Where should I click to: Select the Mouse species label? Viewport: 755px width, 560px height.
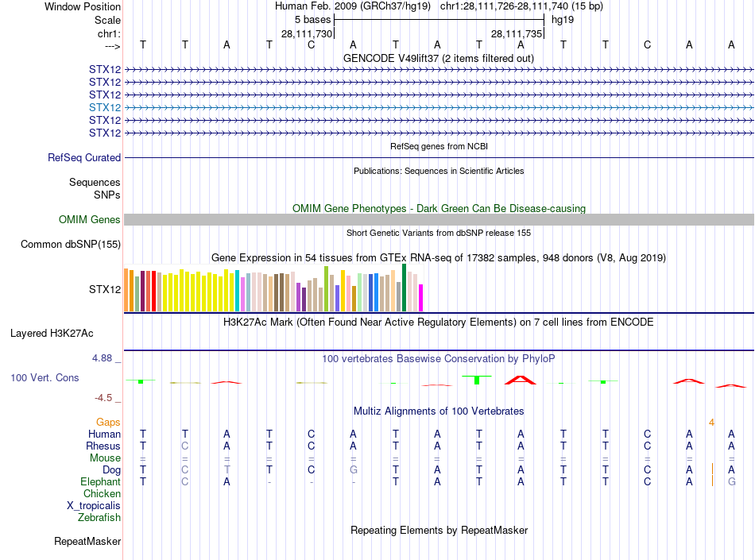tap(105, 458)
